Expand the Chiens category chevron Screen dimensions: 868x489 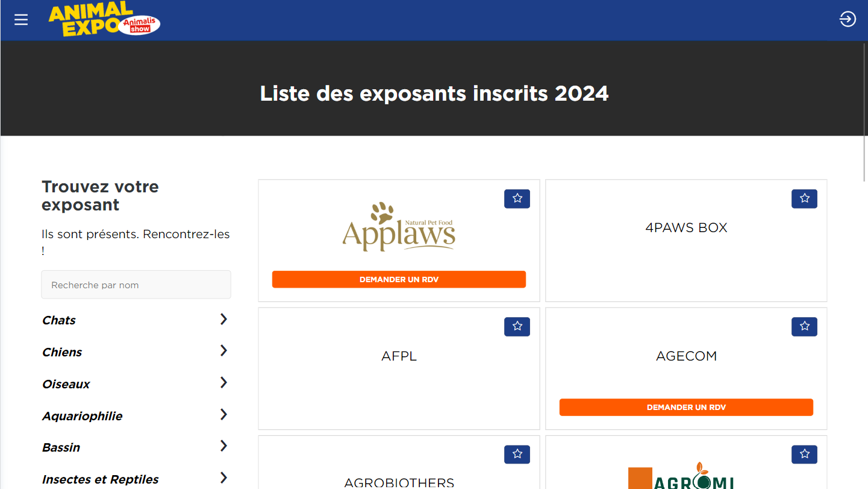click(x=223, y=350)
